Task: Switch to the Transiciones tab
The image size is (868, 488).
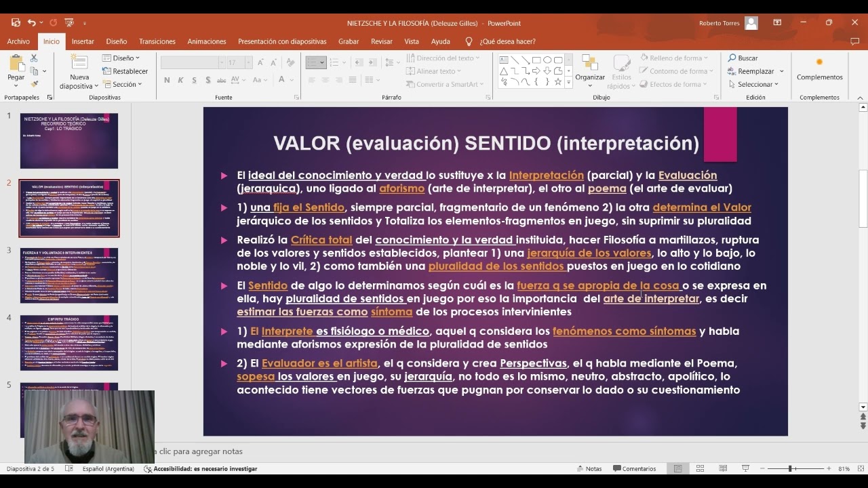Action: coord(157,41)
